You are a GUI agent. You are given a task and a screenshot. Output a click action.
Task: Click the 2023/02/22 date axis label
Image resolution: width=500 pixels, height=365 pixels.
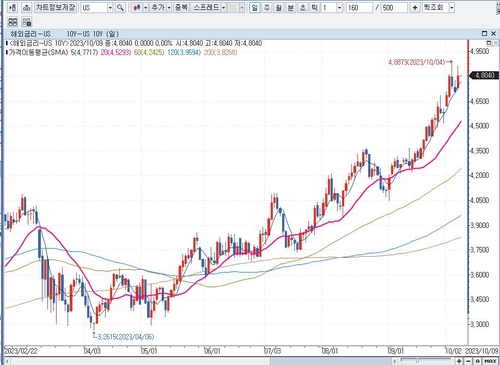21,351
